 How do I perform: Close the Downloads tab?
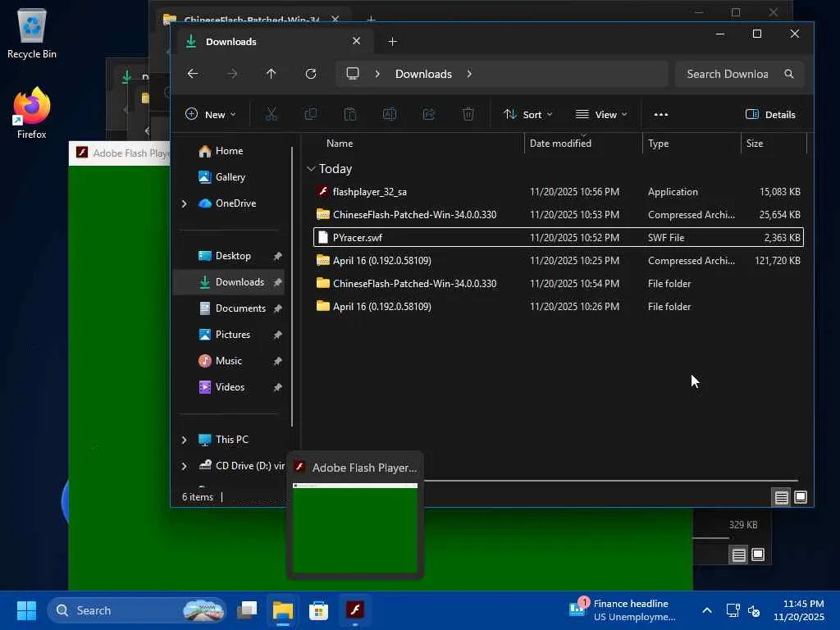(356, 41)
